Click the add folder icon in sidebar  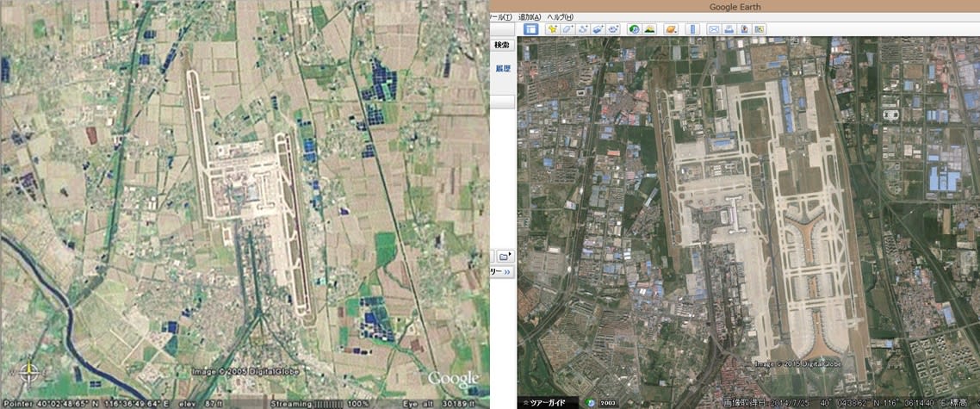505,257
